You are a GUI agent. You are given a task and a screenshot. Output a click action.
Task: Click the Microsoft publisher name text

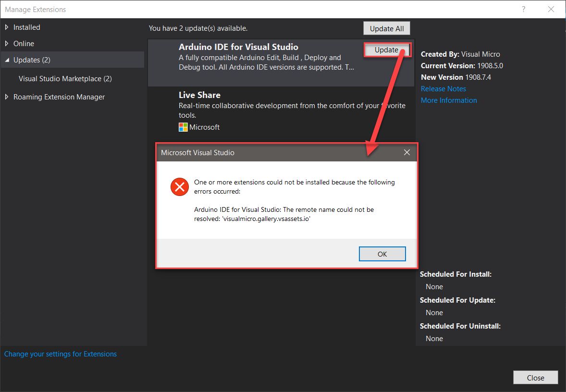(x=204, y=127)
